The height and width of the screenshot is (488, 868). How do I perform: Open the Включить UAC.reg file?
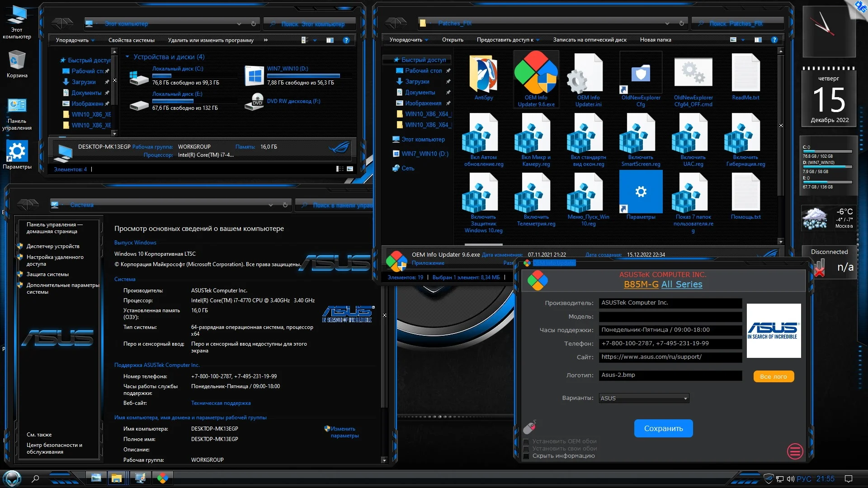click(x=693, y=135)
